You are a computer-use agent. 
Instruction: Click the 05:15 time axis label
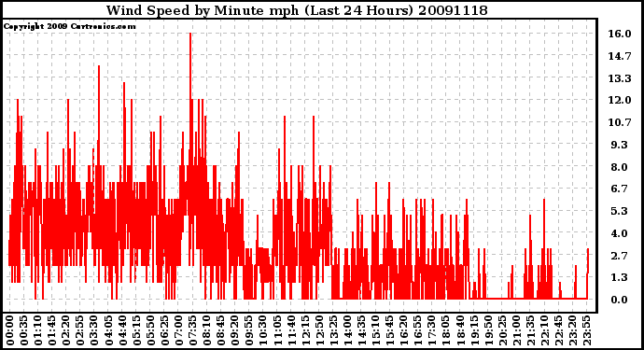tap(136, 330)
